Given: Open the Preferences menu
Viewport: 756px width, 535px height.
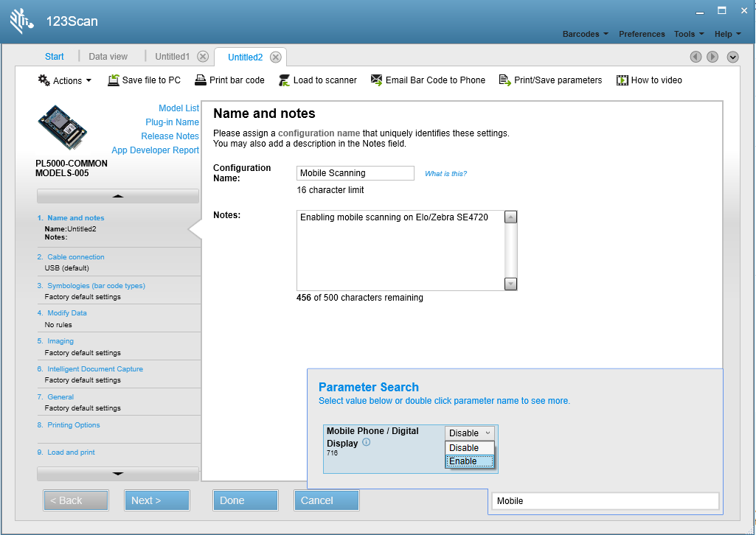Looking at the screenshot, I should tap(642, 34).
